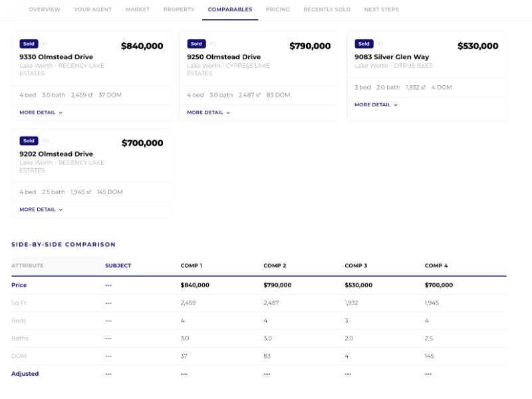Go to the Market tab
Screen dimensions: 532x399
coord(137,9)
